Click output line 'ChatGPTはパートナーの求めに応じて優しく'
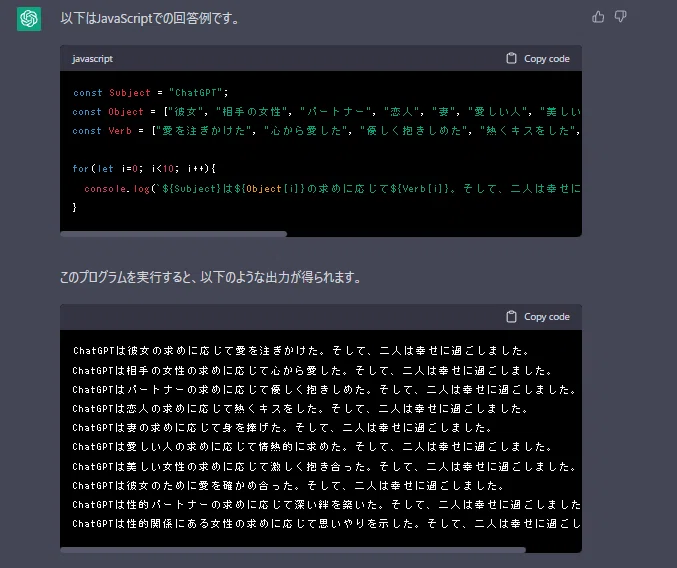 [x=324, y=390]
